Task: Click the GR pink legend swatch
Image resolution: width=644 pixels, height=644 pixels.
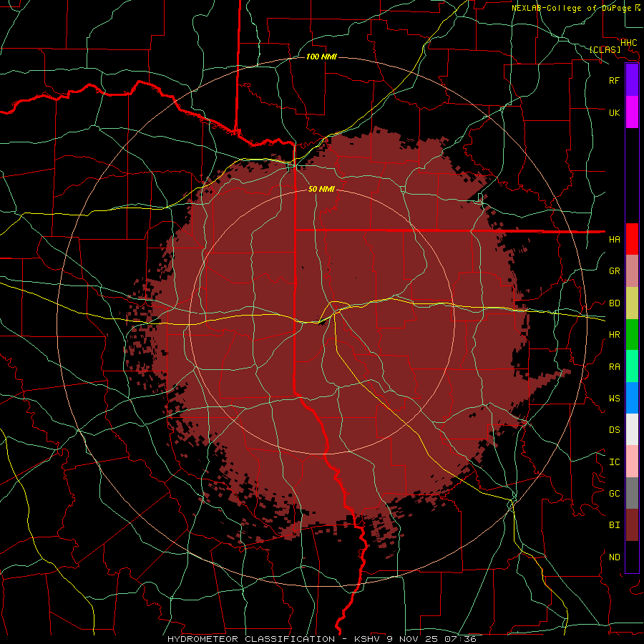Action: click(632, 271)
